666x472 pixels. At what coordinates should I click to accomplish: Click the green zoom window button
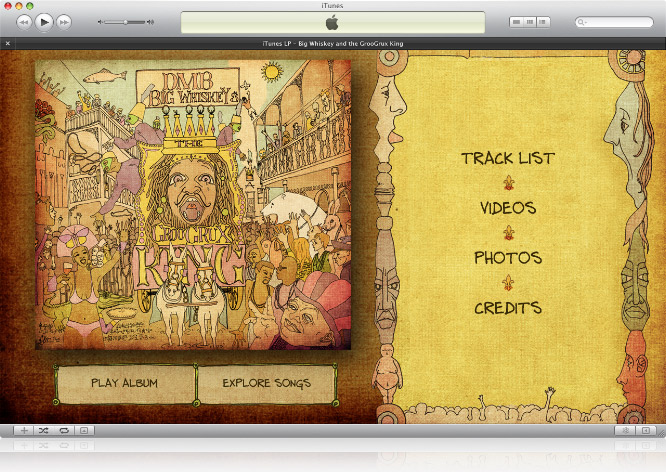click(x=29, y=6)
